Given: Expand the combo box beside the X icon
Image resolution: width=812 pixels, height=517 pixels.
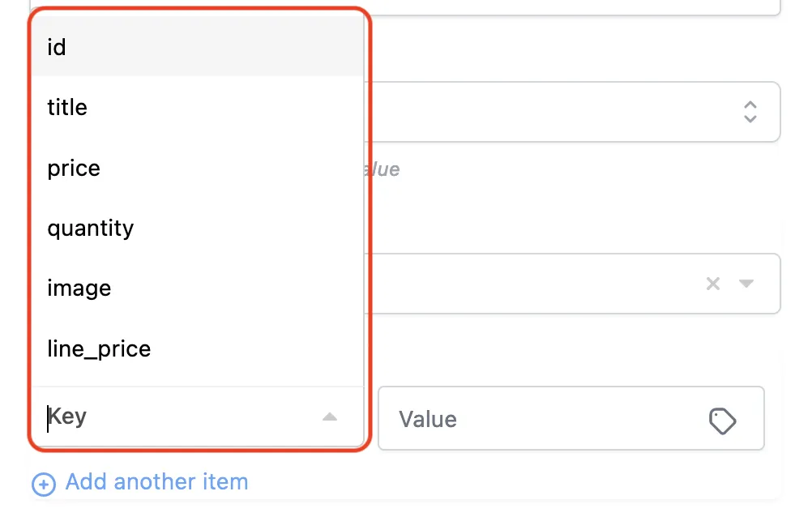Looking at the screenshot, I should [x=746, y=284].
